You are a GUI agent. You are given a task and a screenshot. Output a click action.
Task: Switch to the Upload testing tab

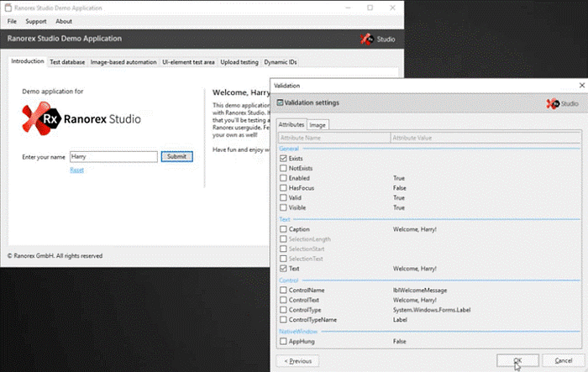tap(239, 62)
